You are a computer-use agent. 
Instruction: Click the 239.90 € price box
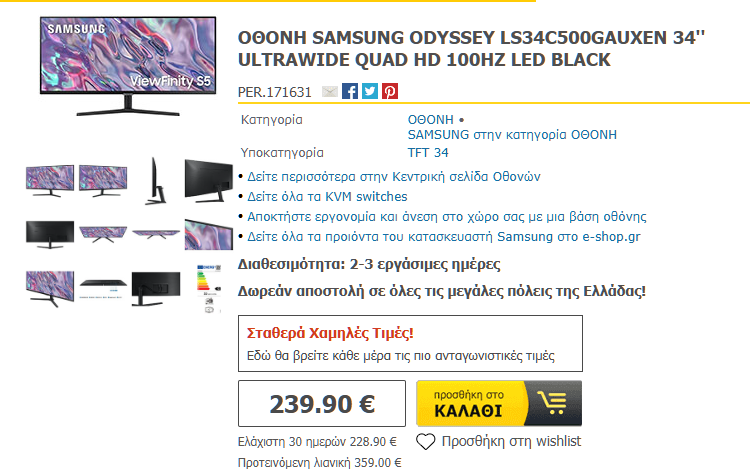coord(322,404)
